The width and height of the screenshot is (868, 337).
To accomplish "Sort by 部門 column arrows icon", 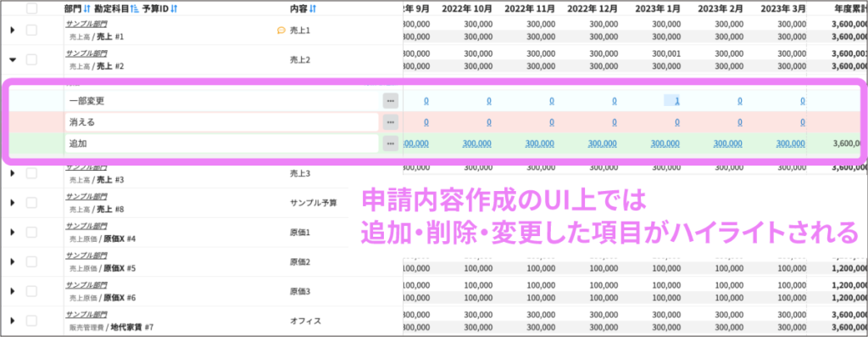I will 87,8.
